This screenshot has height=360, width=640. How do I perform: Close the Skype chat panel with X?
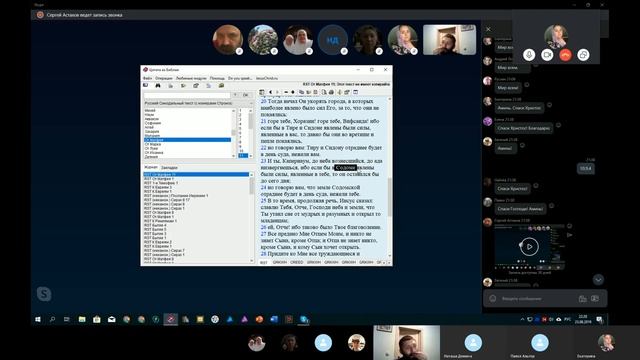point(488,29)
